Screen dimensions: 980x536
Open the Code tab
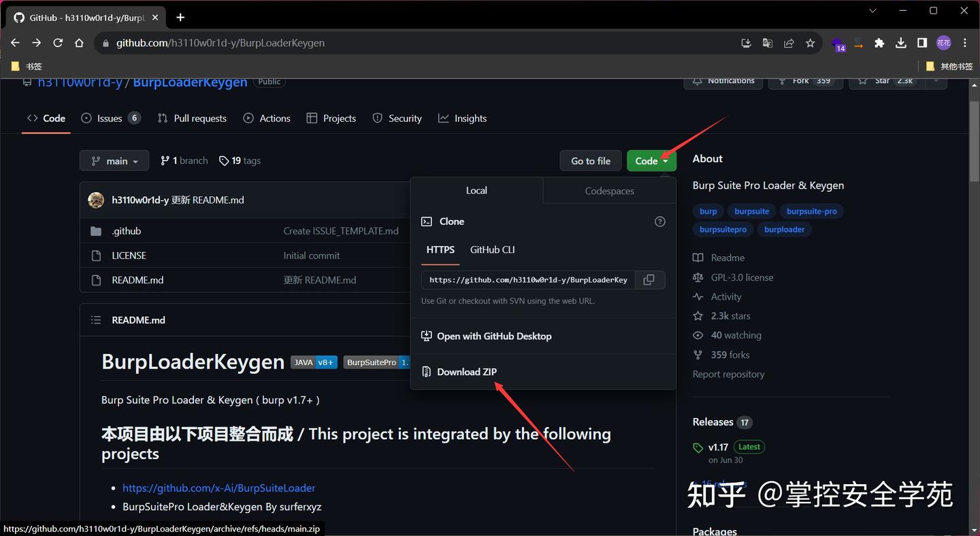pyautogui.click(x=46, y=119)
